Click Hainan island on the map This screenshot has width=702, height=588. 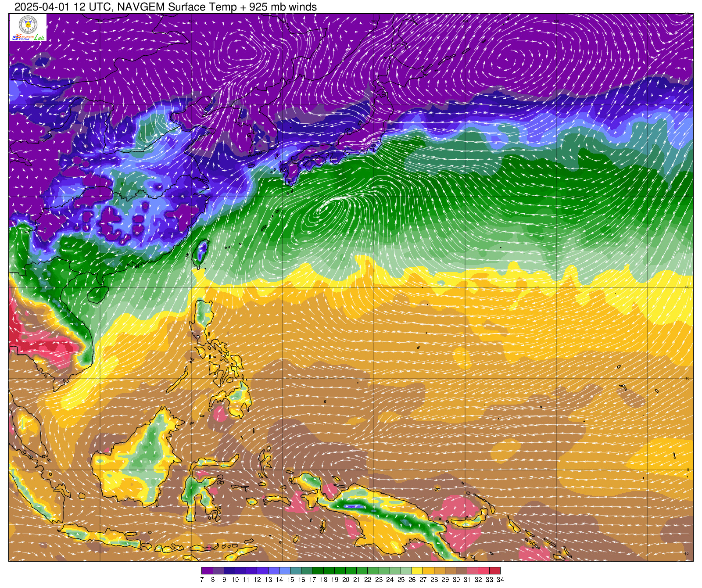pyautogui.click(x=98, y=294)
